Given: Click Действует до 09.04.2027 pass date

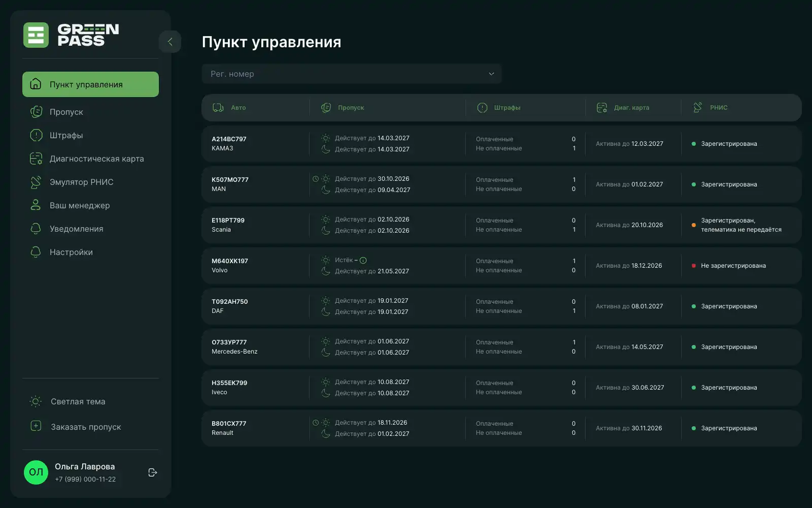Looking at the screenshot, I should 373,190.
